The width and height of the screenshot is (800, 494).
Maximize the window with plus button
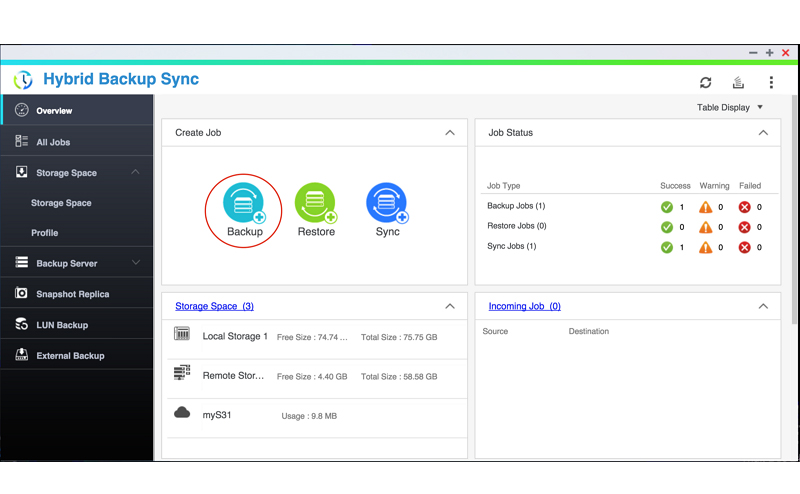769,53
